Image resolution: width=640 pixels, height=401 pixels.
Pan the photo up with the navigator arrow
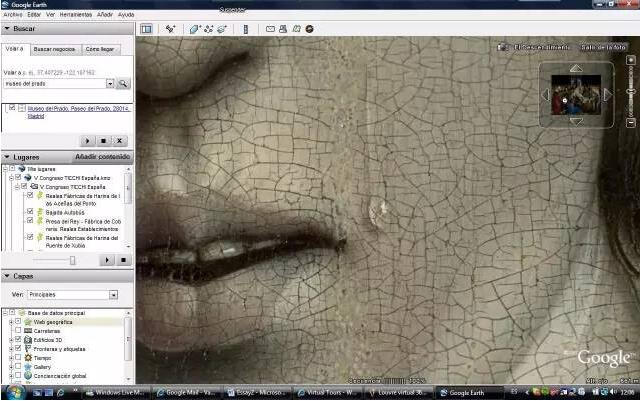click(576, 68)
